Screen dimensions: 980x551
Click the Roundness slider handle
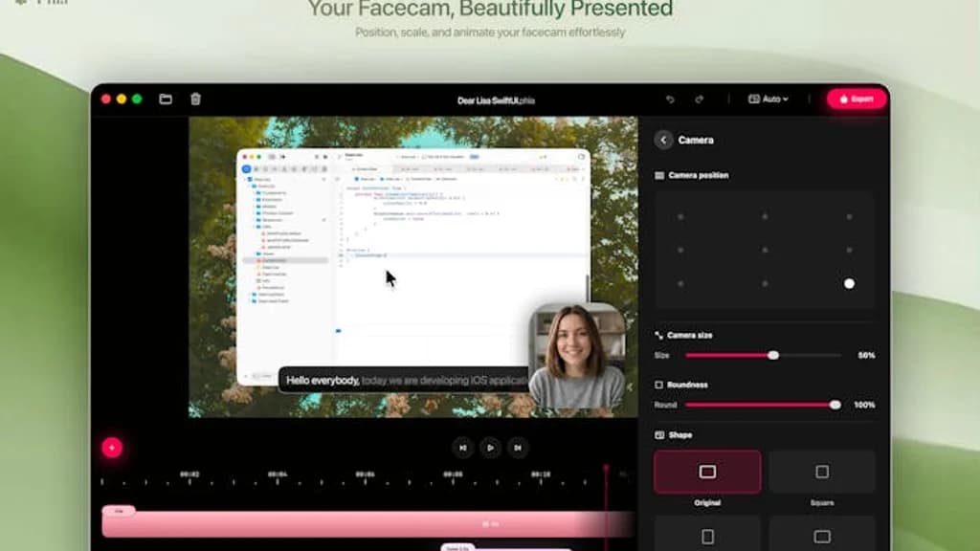point(835,405)
